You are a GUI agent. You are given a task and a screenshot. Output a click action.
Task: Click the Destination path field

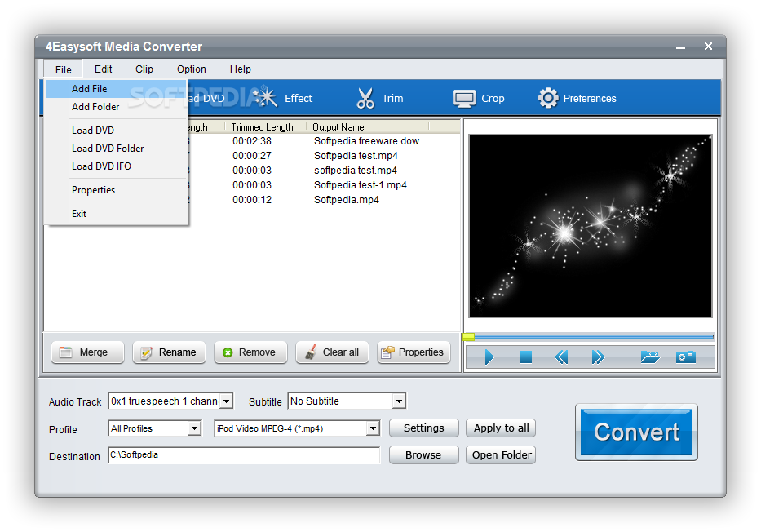click(x=244, y=454)
